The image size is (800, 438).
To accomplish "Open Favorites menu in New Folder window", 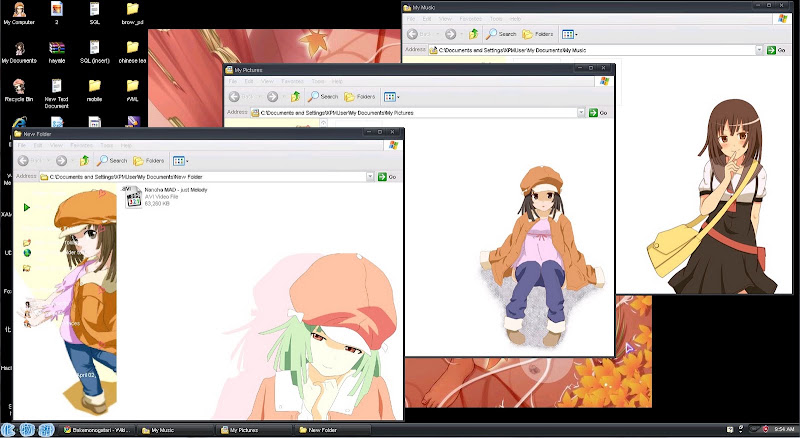I will click(82, 145).
